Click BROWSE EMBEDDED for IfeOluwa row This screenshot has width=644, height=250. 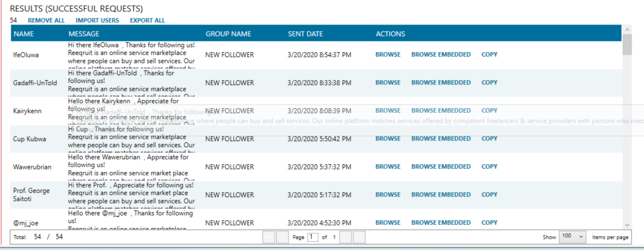click(x=441, y=54)
